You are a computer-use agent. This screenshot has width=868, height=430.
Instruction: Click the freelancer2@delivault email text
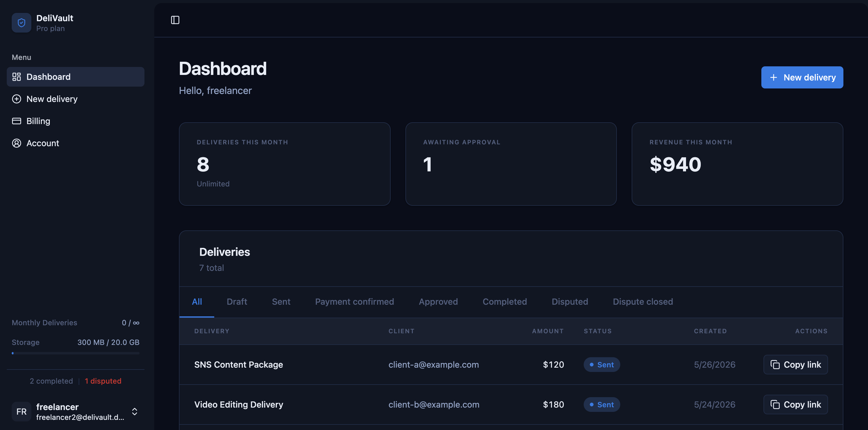pos(80,417)
